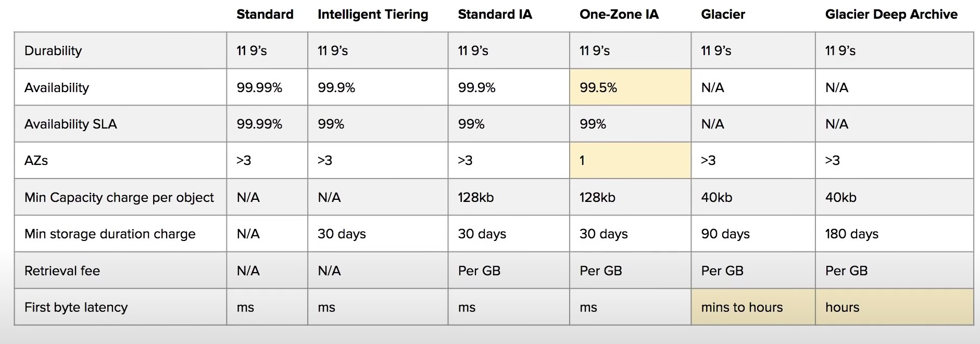This screenshot has width=980, height=344.
Task: Click the Standard column header
Action: (265, 15)
